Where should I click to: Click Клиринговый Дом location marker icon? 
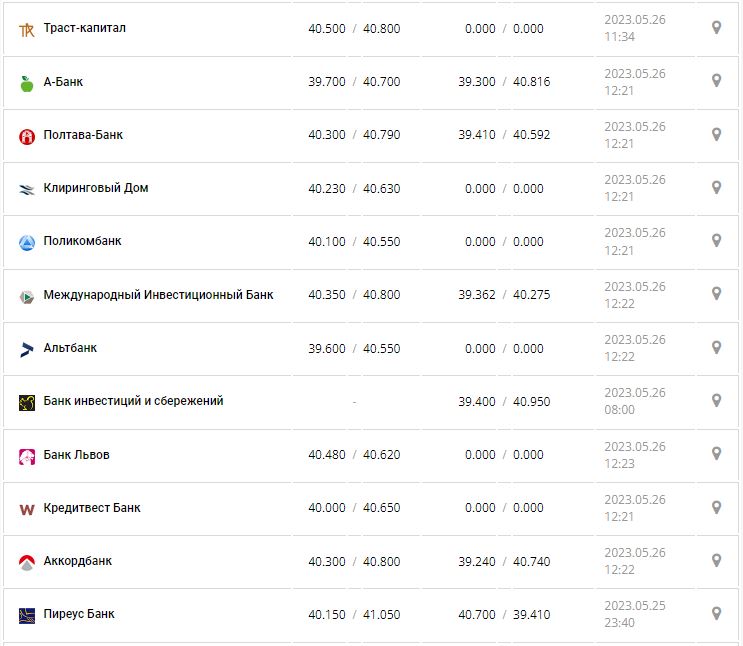coord(716,187)
